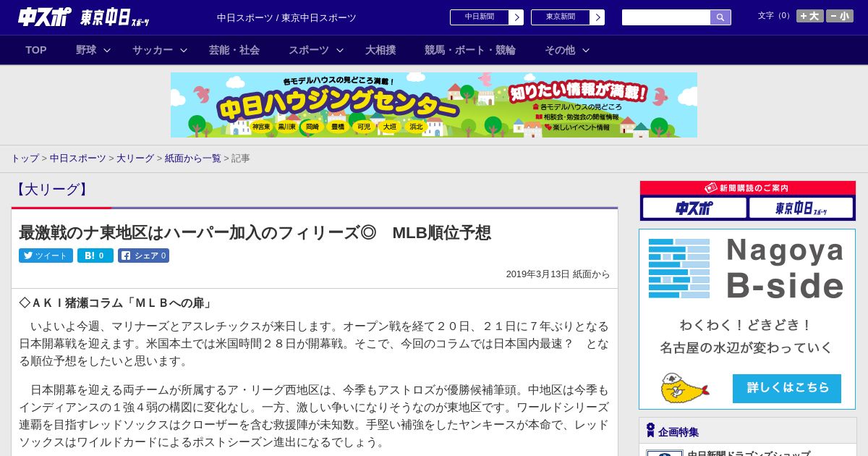The width and height of the screenshot is (868, 456).
Task: Go to トップ breadcrumb link
Action: (25, 158)
